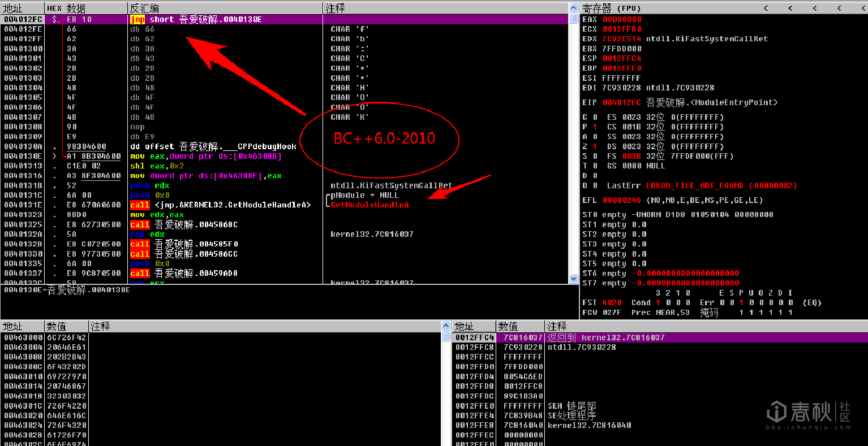Click the Z flag row with DS 0023
868x446 pixels.
(653, 146)
